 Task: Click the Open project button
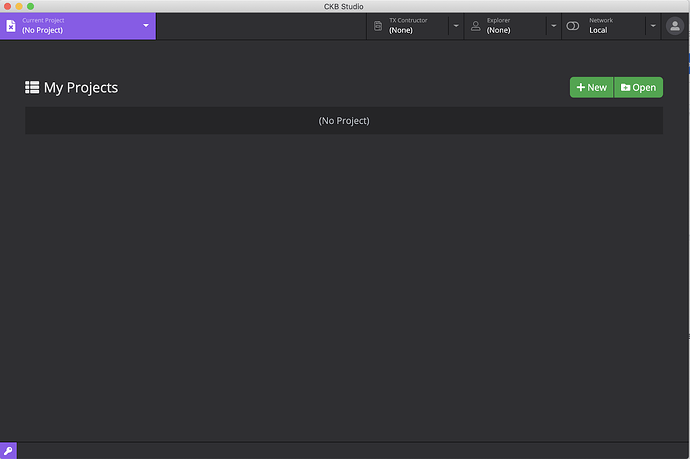pos(639,87)
